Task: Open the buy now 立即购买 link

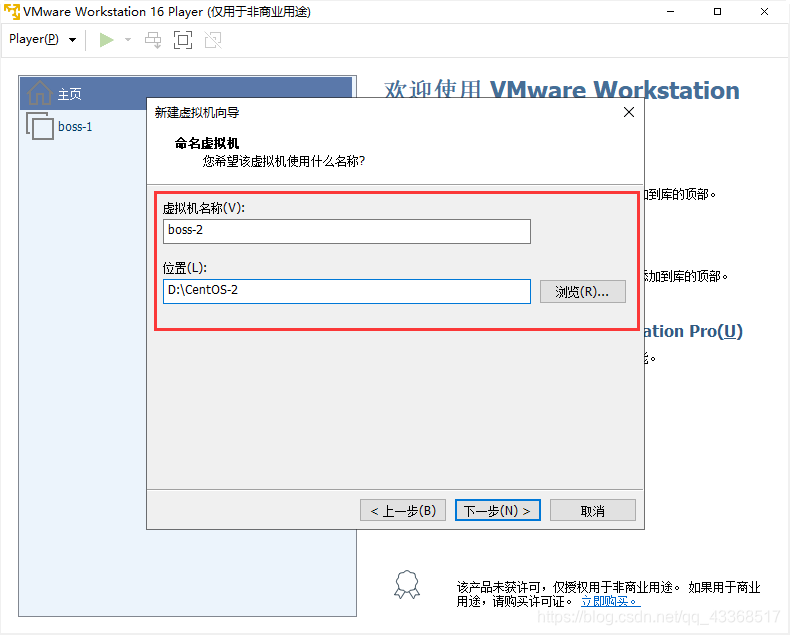Action: pyautogui.click(x=610, y=601)
